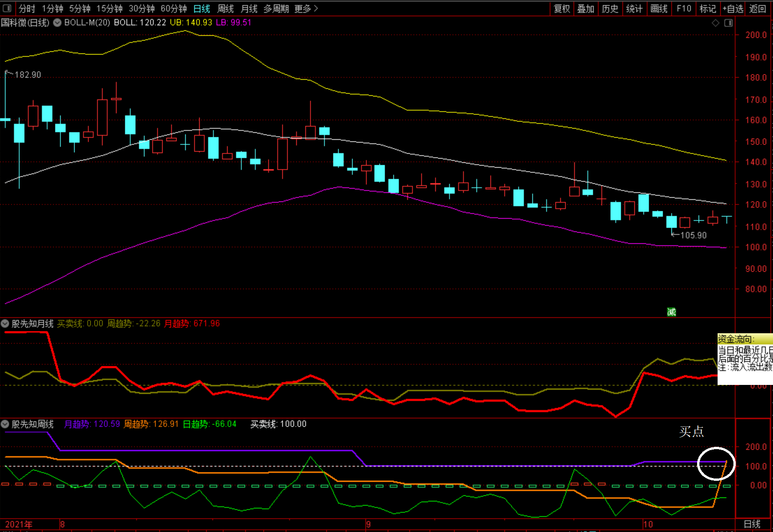Click the 日趋势: -66.04 value
Viewport: 773px width, 532px height.
coord(210,424)
